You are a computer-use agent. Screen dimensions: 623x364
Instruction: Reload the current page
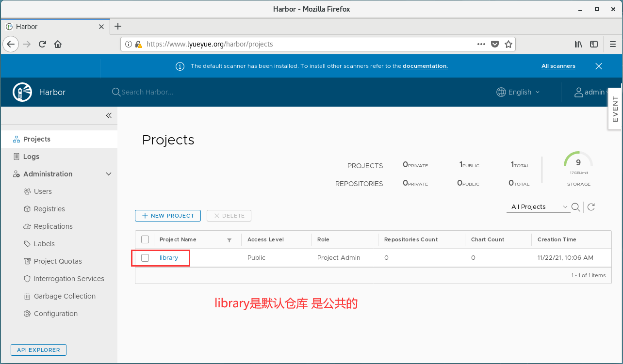(x=42, y=44)
